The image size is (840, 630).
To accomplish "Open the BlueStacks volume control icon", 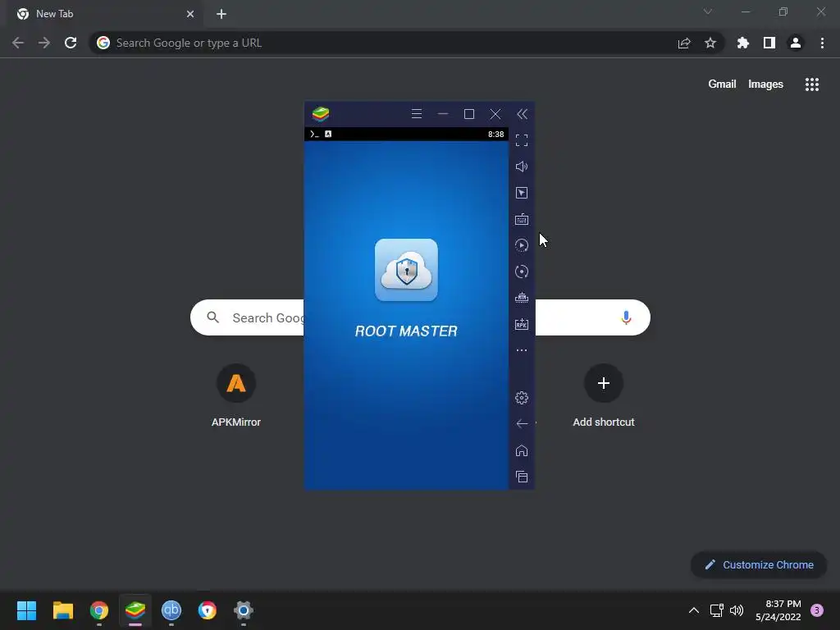I will tap(521, 167).
